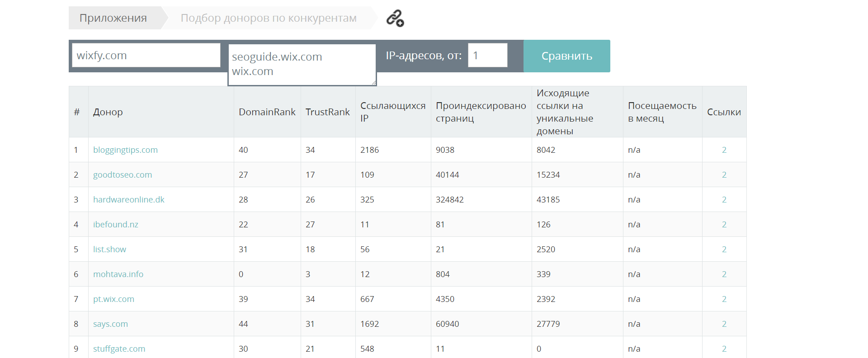Screen dimensions: 868x358
Task: Click the competitors textarea with seoguide.wix.com
Action: pyautogui.click(x=302, y=65)
